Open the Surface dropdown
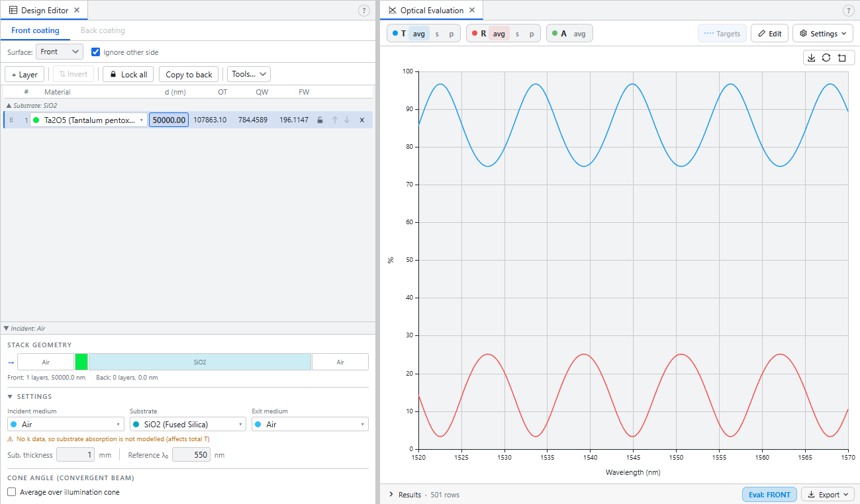The height and width of the screenshot is (504, 860). point(60,52)
